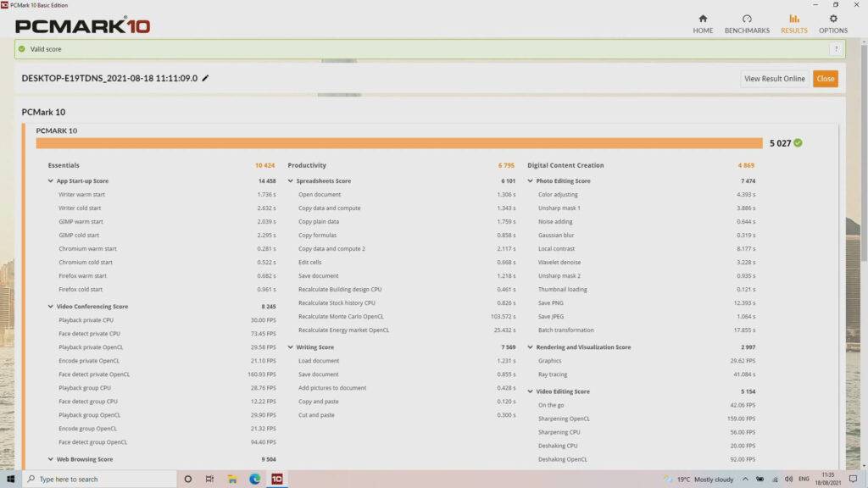Launch Microsoft Edge from the taskbar
Screen dimensions: 868x488
[x=254, y=480]
